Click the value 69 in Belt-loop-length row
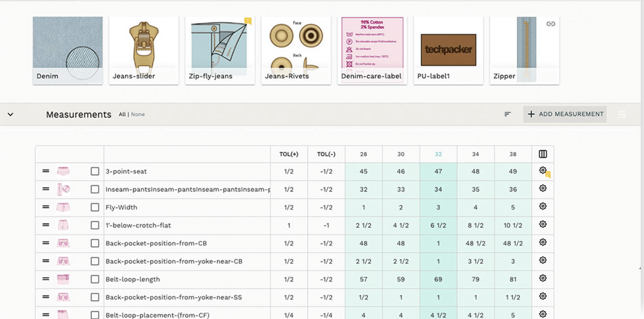The image size is (644, 319). (x=438, y=279)
